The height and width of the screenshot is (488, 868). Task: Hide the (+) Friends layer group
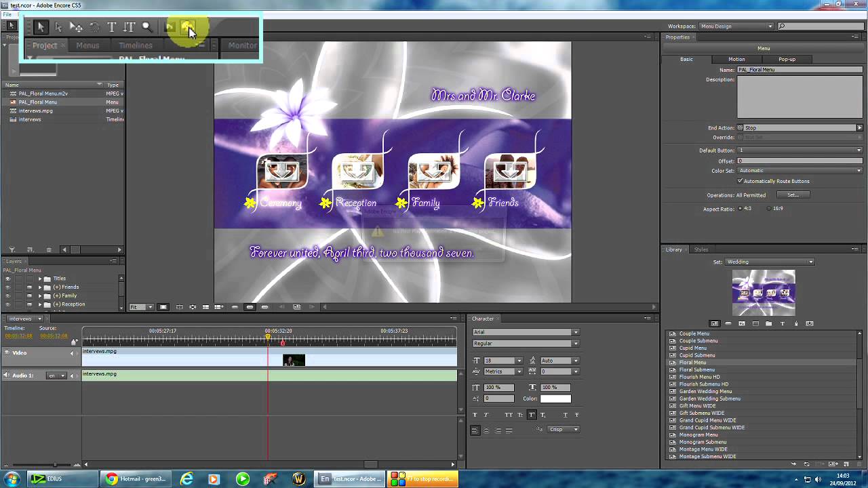click(x=7, y=287)
